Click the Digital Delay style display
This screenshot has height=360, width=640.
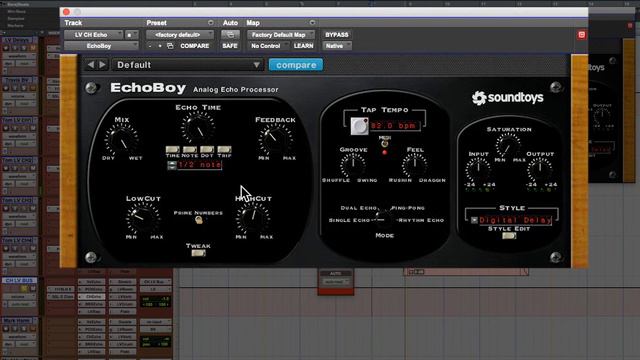click(515, 220)
